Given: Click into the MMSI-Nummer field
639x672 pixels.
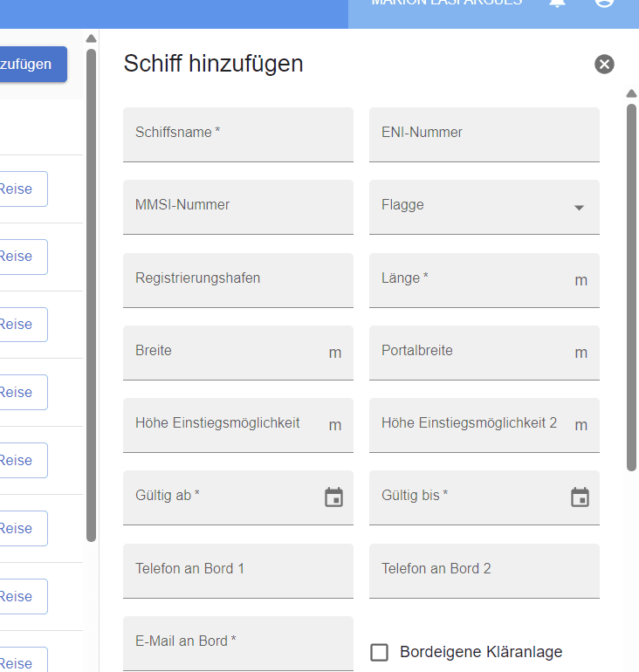Looking at the screenshot, I should (x=238, y=207).
